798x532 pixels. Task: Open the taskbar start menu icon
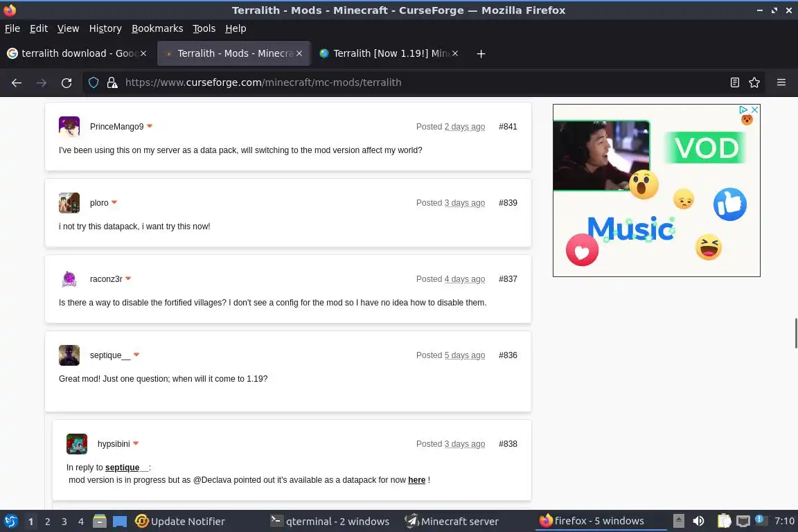pos(10,522)
